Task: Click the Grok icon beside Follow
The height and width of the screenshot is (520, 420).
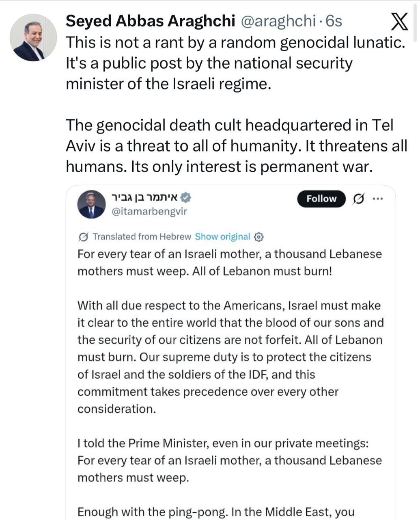Action: [358, 199]
